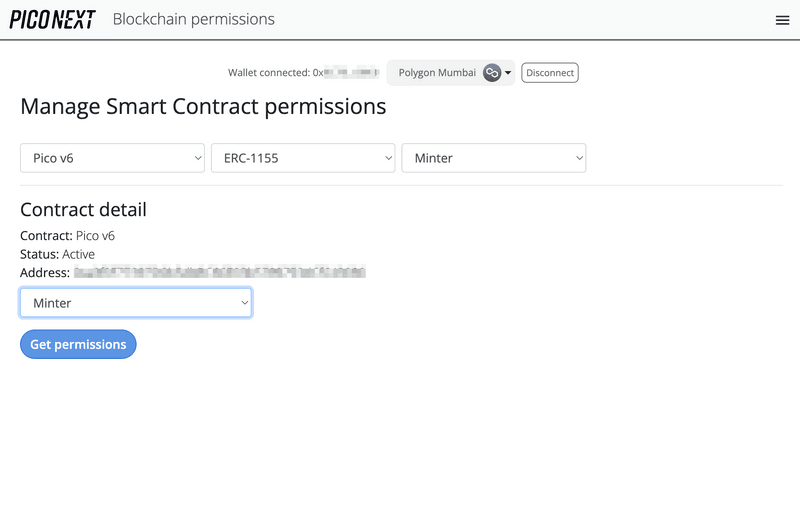Image resolution: width=800 pixels, height=511 pixels.
Task: Click the Blockchain permissions header title
Action: coord(193,19)
